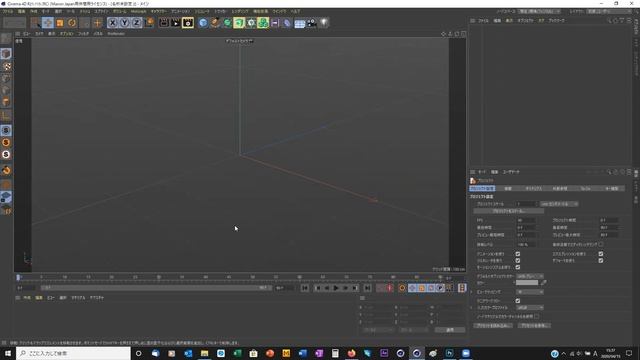Select the Spline Pen tool icon
The width and height of the screenshot is (640, 360).
[215, 23]
